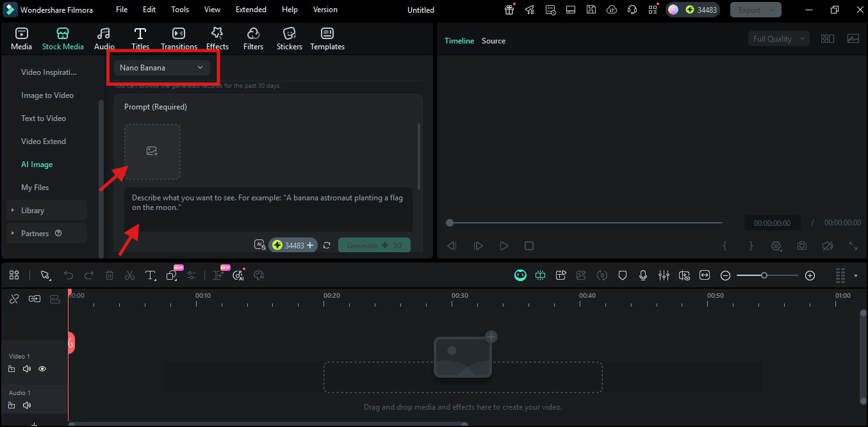The height and width of the screenshot is (427, 868).
Task: Toggle Video 1 track visibility eye
Action: (x=42, y=369)
